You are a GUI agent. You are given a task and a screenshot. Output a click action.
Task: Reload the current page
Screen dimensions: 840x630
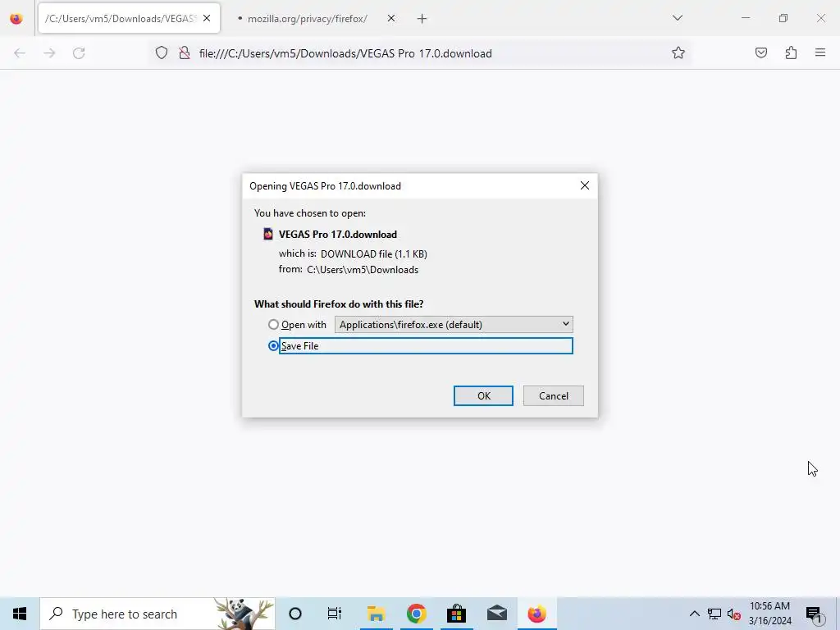79,53
